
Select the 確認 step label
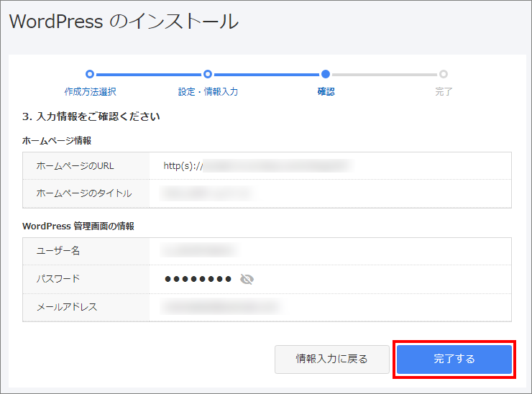coord(326,92)
